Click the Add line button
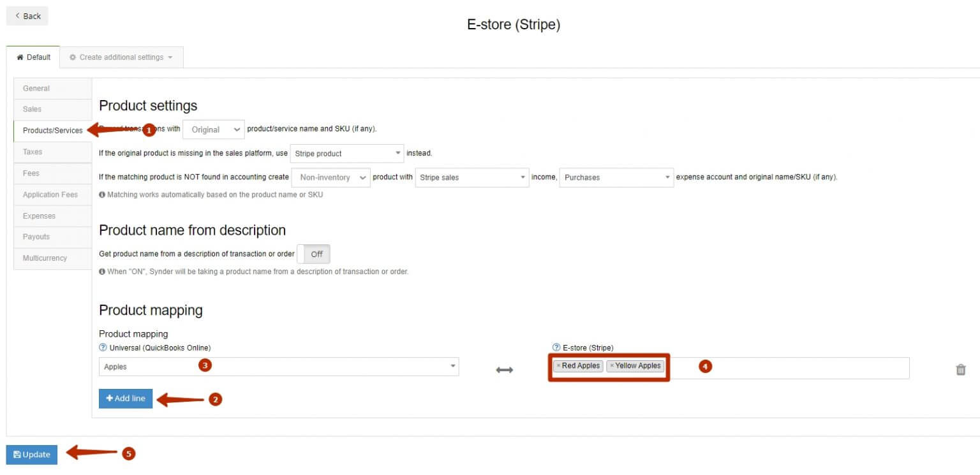This screenshot has height=475, width=980. coord(126,398)
